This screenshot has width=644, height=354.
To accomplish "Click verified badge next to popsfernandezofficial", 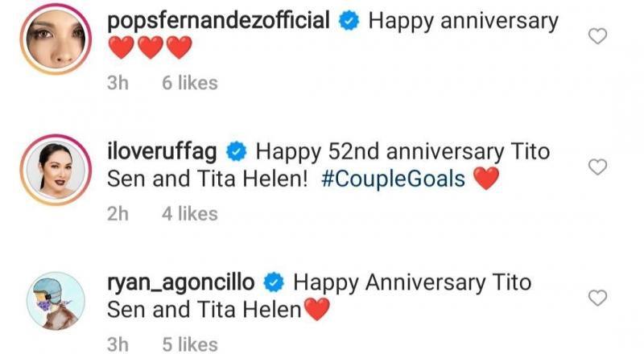I will pos(348,23).
